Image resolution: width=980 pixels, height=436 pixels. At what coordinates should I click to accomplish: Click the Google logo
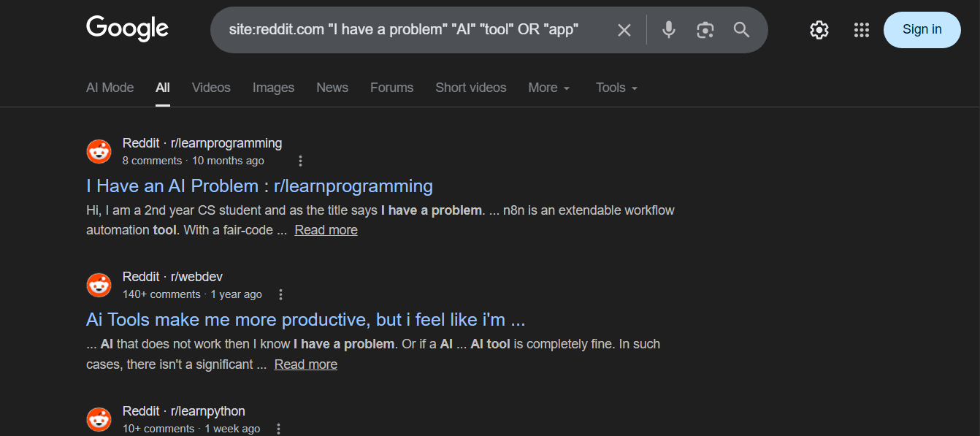(x=127, y=29)
